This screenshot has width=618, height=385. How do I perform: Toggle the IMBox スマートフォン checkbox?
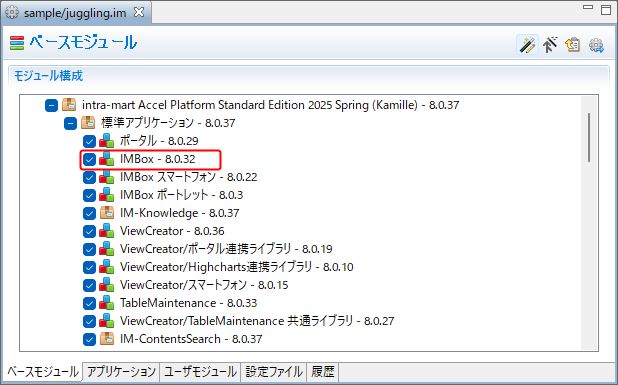(89, 177)
